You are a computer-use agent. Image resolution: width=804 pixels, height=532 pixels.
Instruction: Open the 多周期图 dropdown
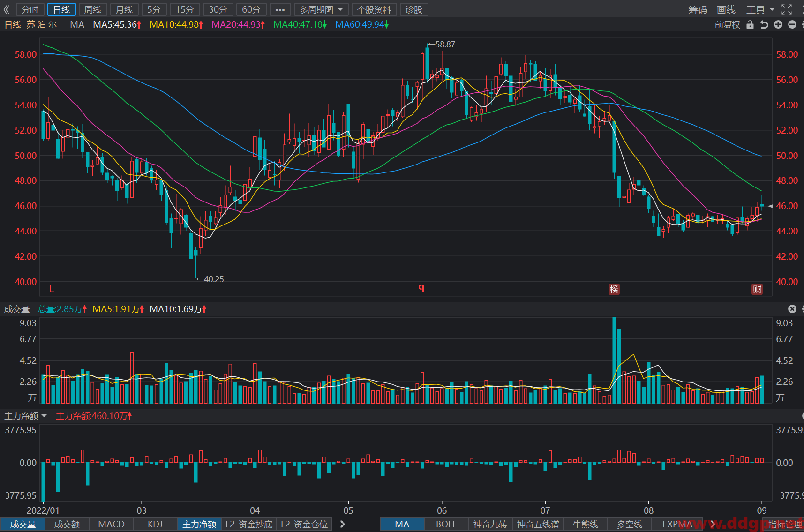[x=321, y=9]
